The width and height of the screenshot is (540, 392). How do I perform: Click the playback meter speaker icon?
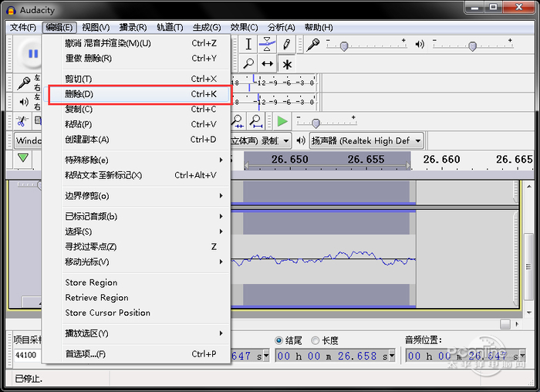24,102
